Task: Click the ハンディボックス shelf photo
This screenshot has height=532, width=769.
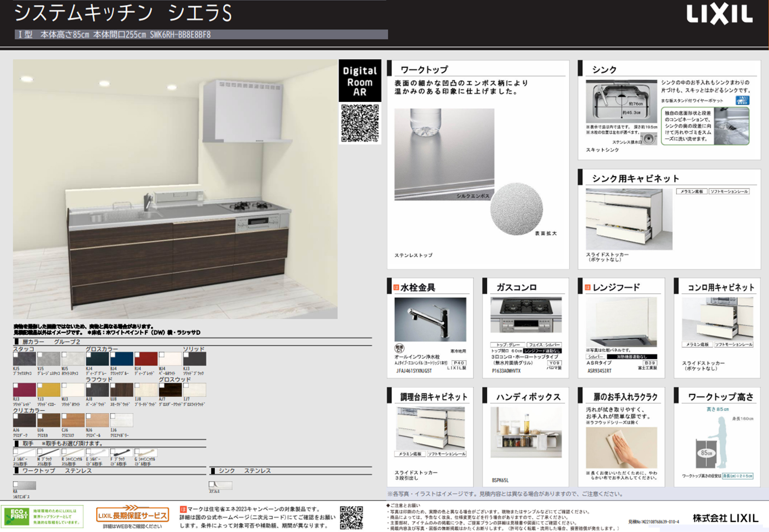Action: 526,432
